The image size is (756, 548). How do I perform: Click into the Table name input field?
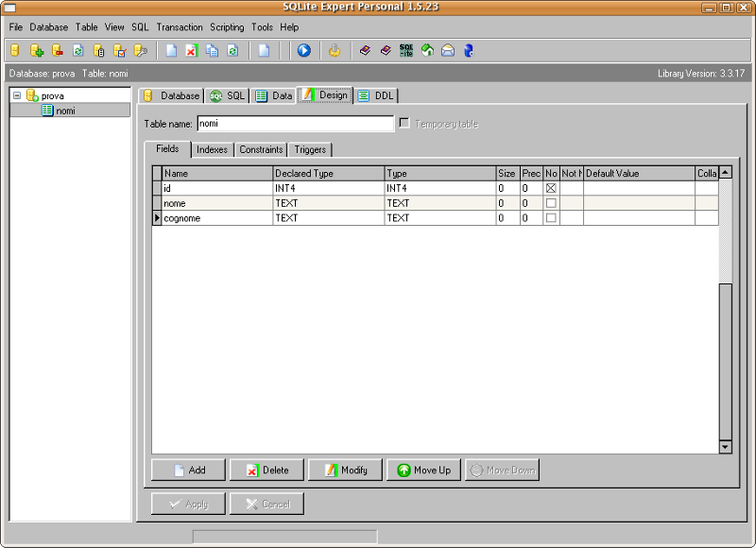pos(296,124)
